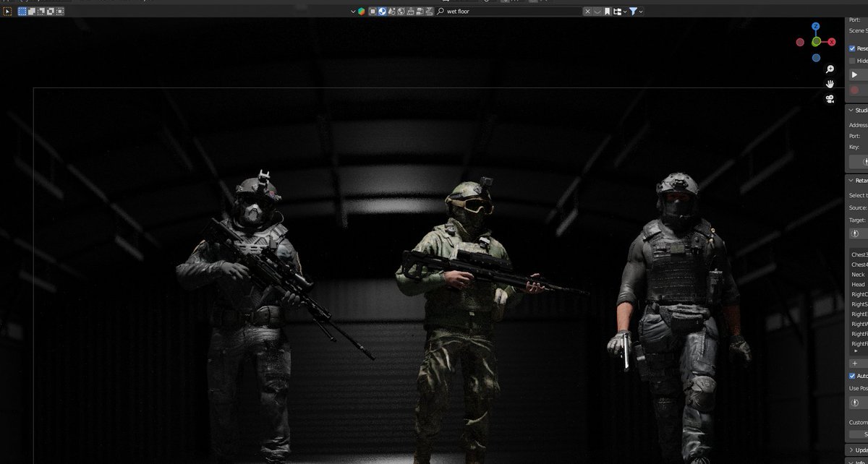Image resolution: width=868 pixels, height=464 pixels.
Task: Open the display mode dropdown arrow
Action: (624, 12)
